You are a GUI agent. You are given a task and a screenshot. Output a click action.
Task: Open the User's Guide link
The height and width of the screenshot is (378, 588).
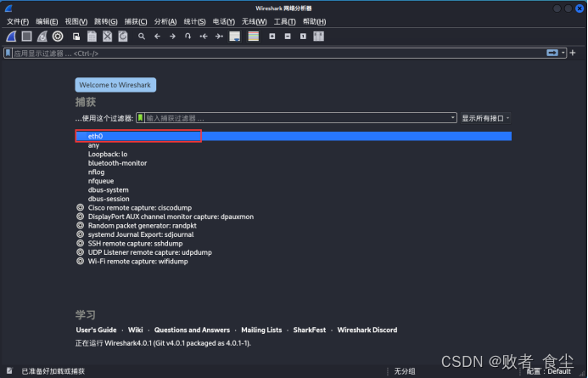coord(96,330)
